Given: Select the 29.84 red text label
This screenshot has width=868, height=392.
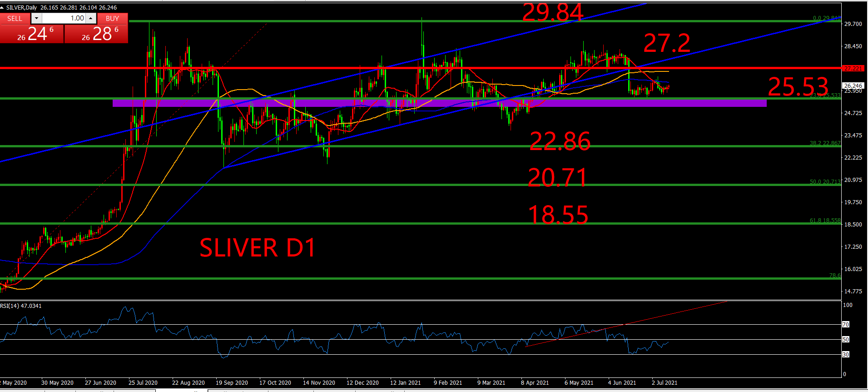Looking at the screenshot, I should 553,12.
